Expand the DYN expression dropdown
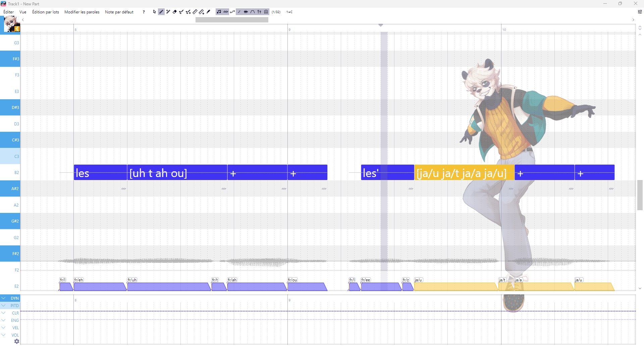Screen dimensions: 644x346 click(x=3, y=298)
